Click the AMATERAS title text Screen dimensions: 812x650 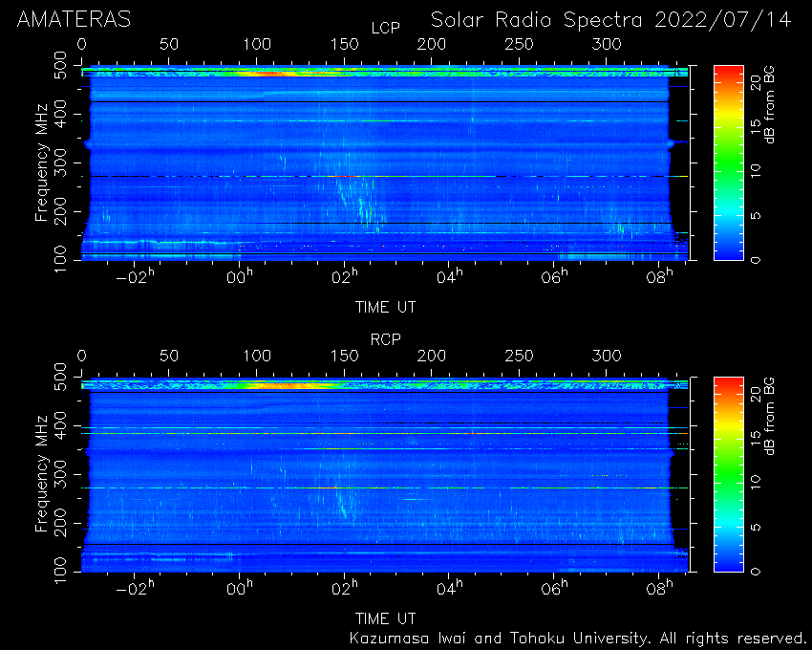tap(75, 20)
